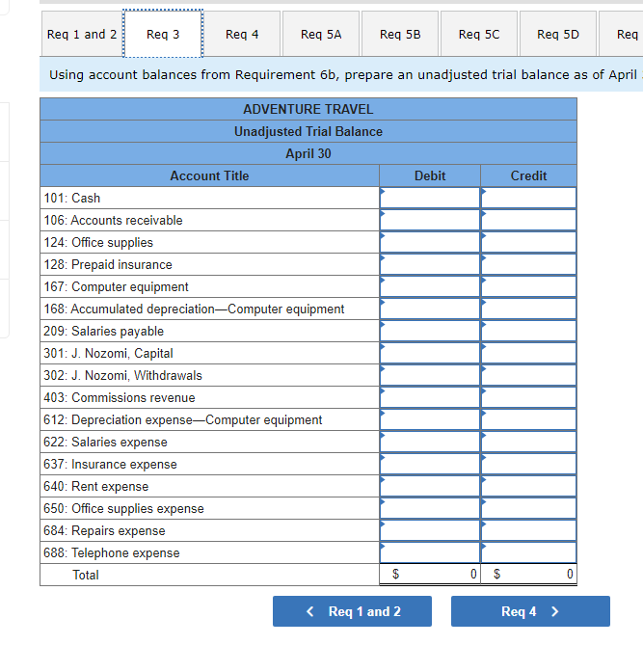
Task: Click the Credit column header
Action: click(x=528, y=175)
